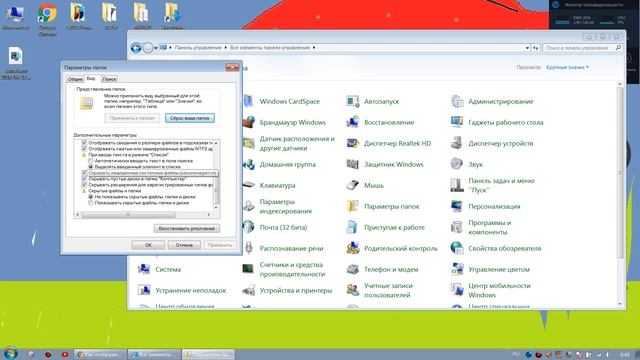Click the Восстановить умолчания button
This screenshot has width=640, height=360.
coord(187,229)
